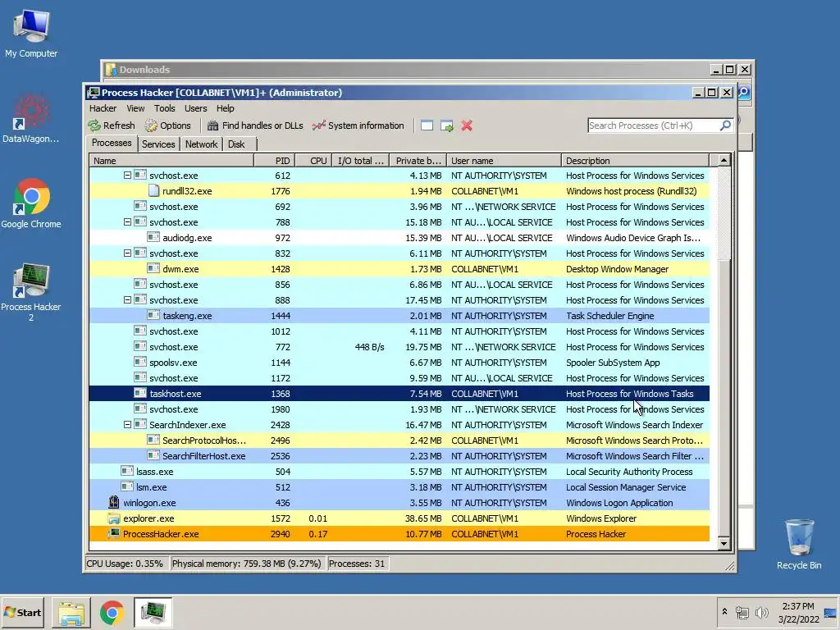Viewport: 840px width, 630px height.
Task: Click the Refresh toolbar button
Action: (x=112, y=126)
